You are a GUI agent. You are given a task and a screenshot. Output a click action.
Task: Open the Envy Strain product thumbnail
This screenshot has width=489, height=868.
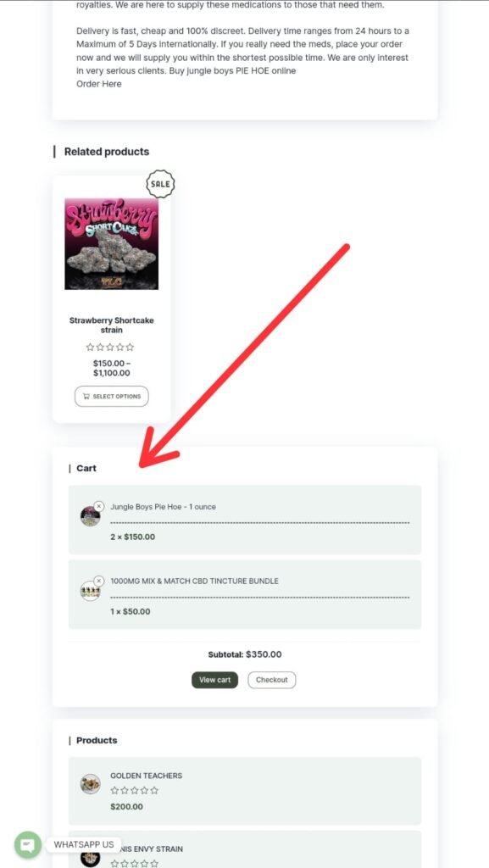click(90, 858)
